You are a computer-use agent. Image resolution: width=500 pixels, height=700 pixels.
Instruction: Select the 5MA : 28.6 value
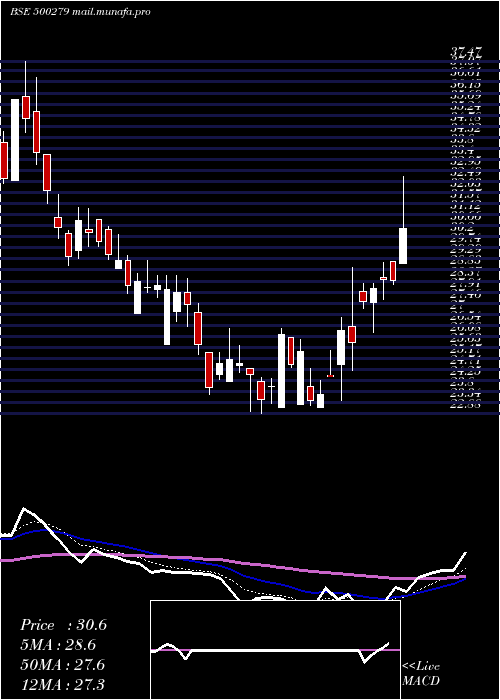[x=58, y=645]
